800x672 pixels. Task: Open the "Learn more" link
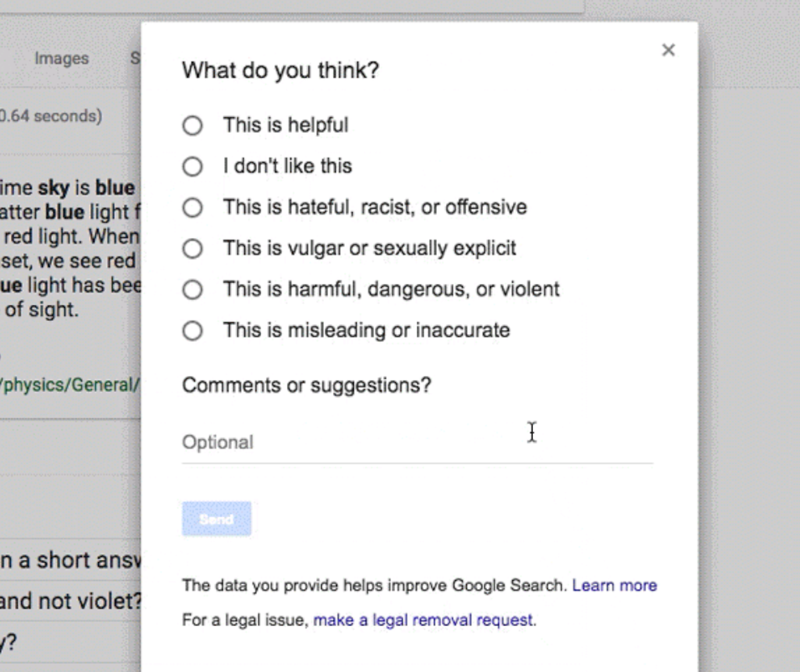(x=614, y=585)
